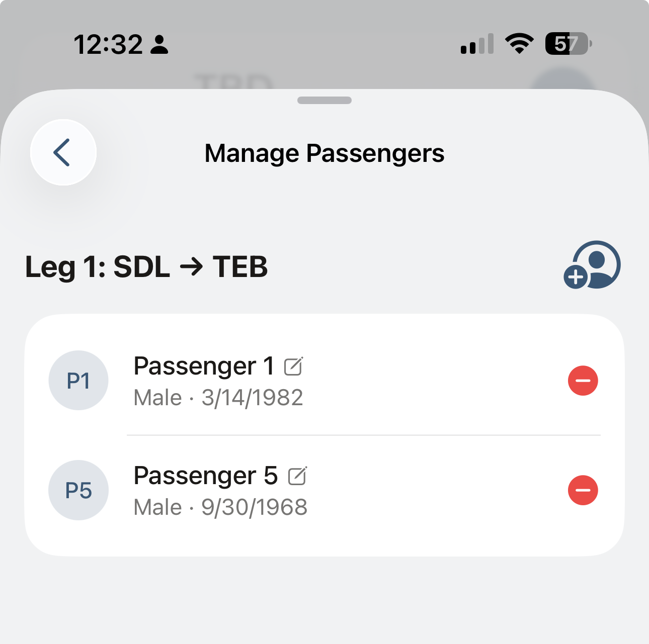Expand the Leg 1: SDL to TEB header
Image resolution: width=649 pixels, height=644 pixels.
(x=147, y=267)
